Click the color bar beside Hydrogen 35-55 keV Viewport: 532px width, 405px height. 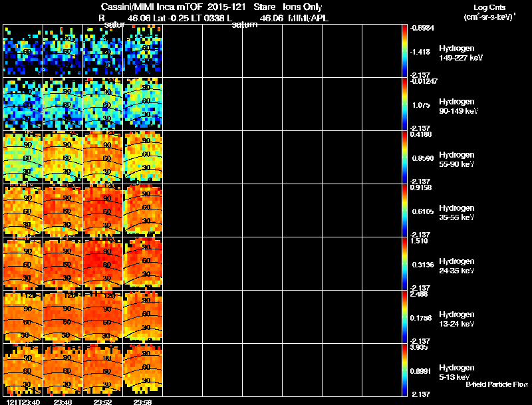click(x=404, y=210)
